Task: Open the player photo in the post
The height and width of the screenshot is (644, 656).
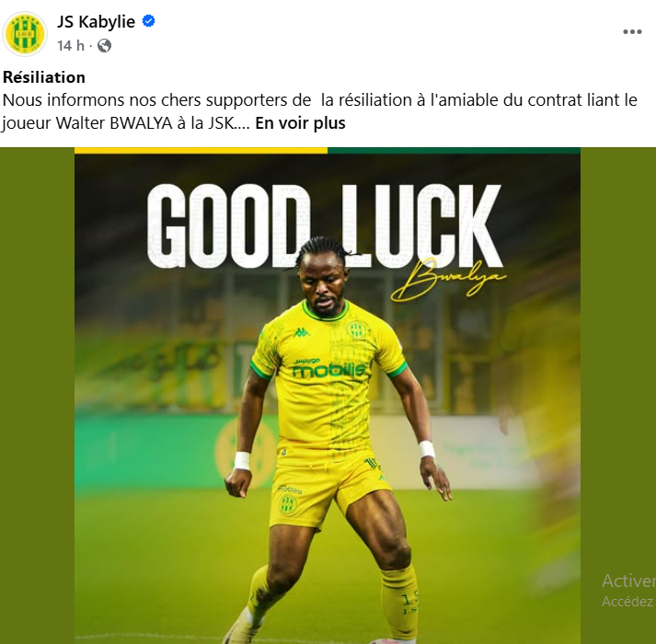Action: pos(328,396)
